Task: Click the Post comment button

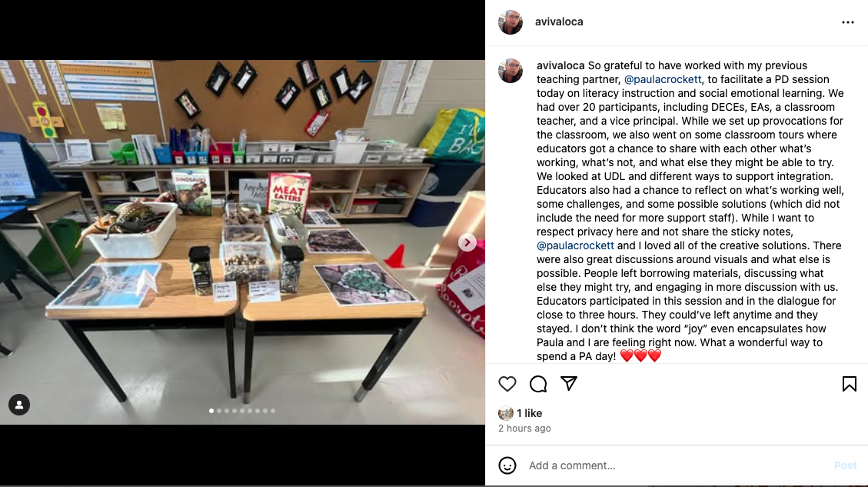Action: 845,465
